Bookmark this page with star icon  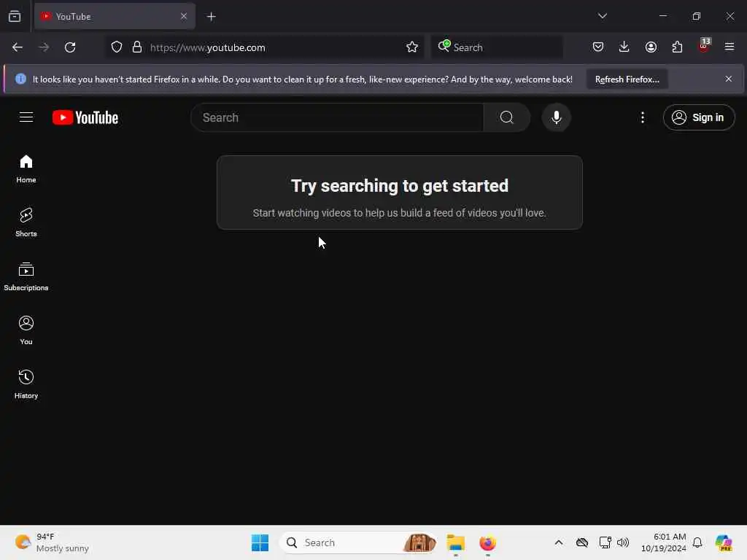[412, 47]
